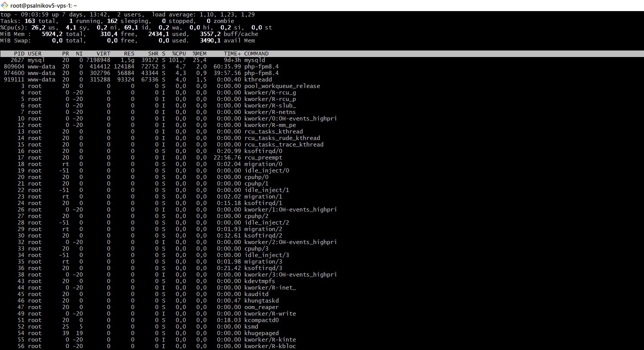
Task: Click the load average text in the summary
Action: pos(203,15)
